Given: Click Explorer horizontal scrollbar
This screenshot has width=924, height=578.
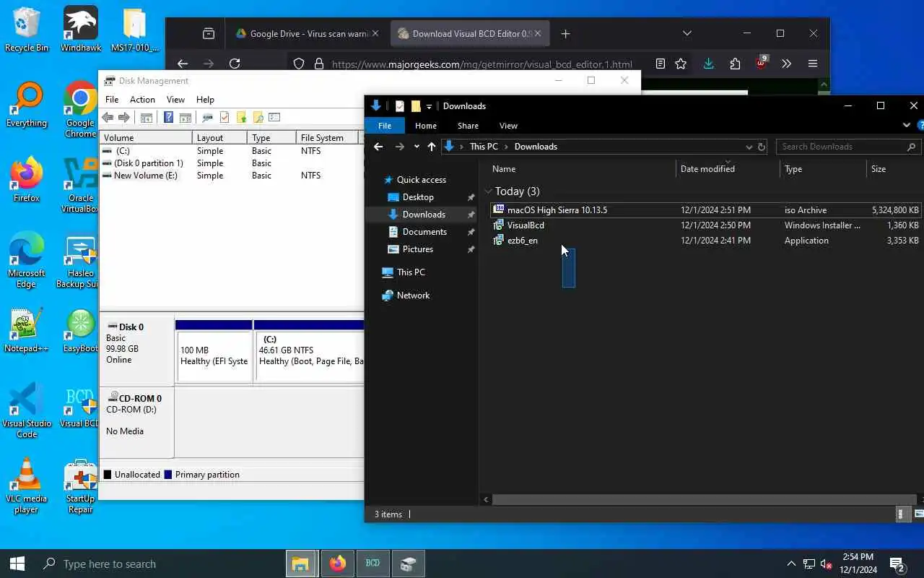Looking at the screenshot, I should pyautogui.click(x=704, y=499).
